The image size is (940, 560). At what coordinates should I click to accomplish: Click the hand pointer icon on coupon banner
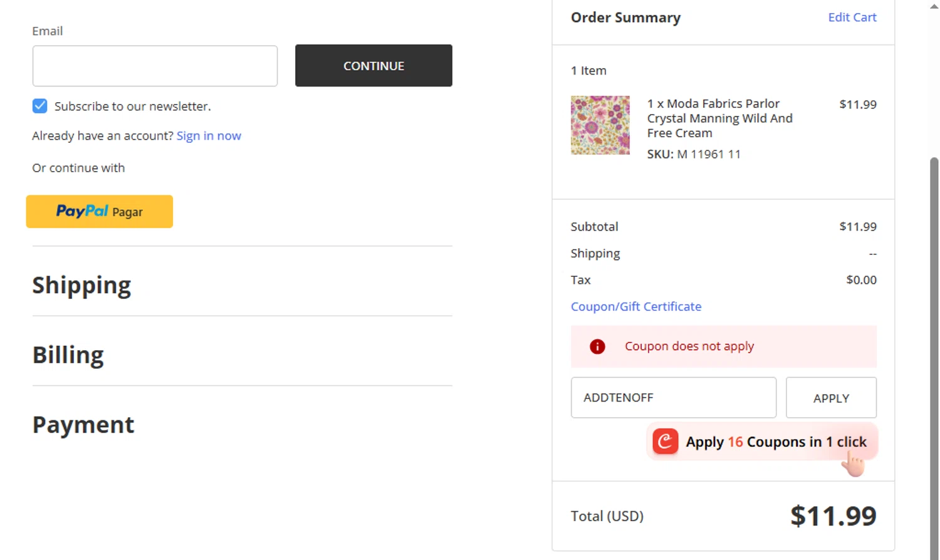853,464
